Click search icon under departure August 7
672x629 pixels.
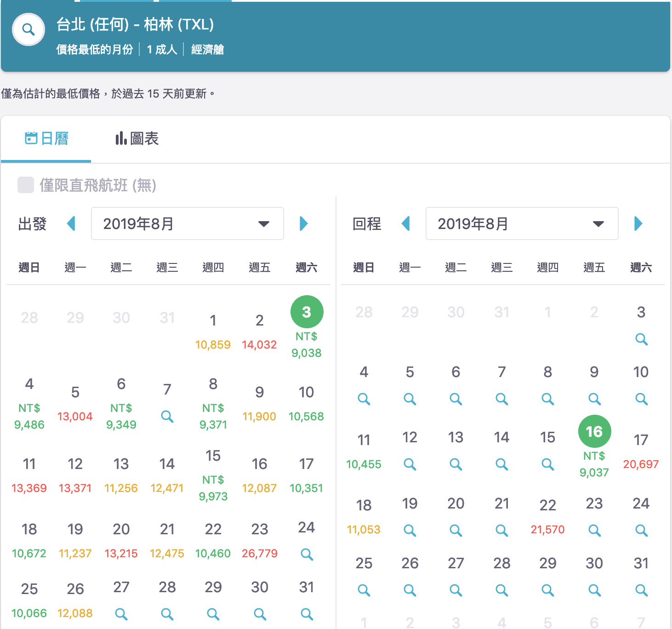coord(167,417)
